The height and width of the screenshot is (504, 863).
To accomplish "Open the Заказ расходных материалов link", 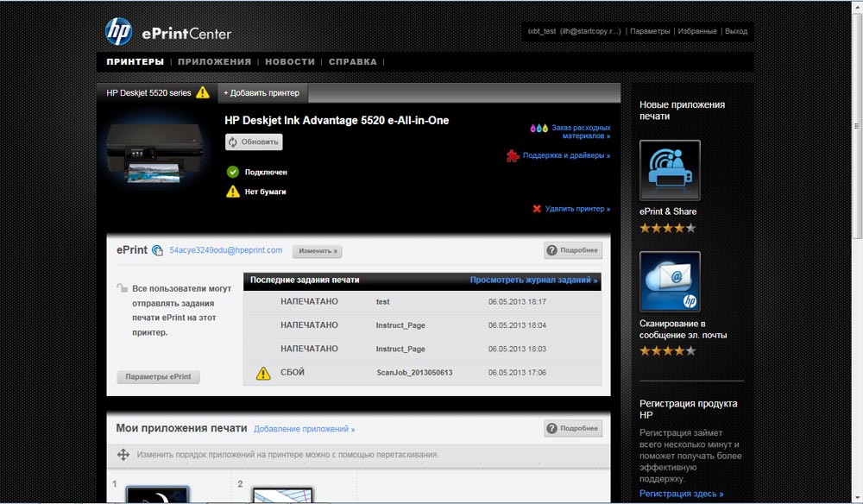I will click(581, 131).
